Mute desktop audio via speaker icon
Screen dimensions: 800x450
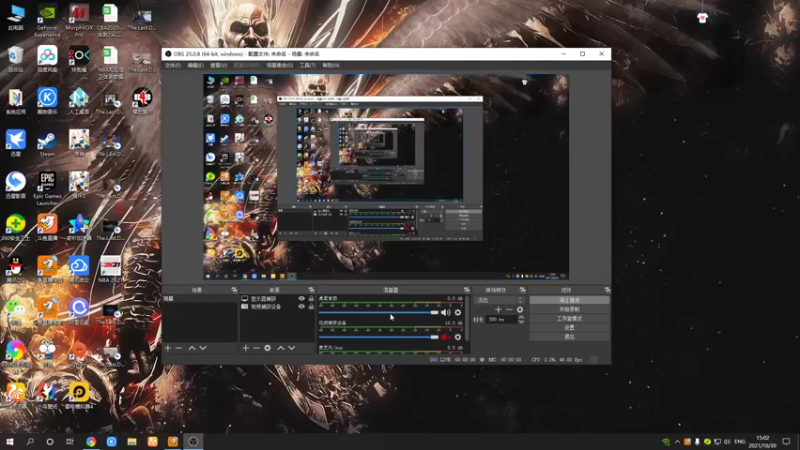point(445,312)
